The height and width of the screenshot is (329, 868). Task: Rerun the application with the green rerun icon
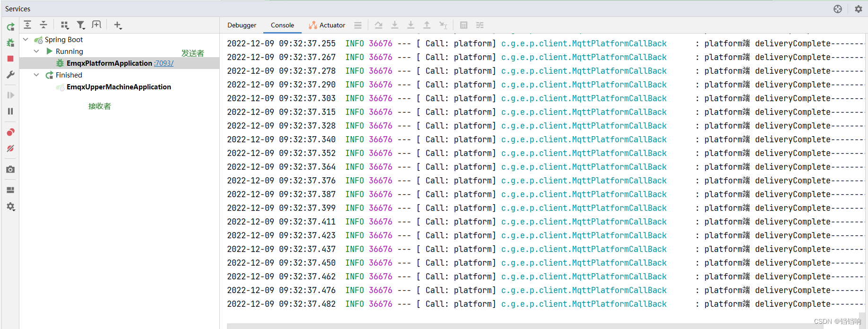[x=10, y=27]
